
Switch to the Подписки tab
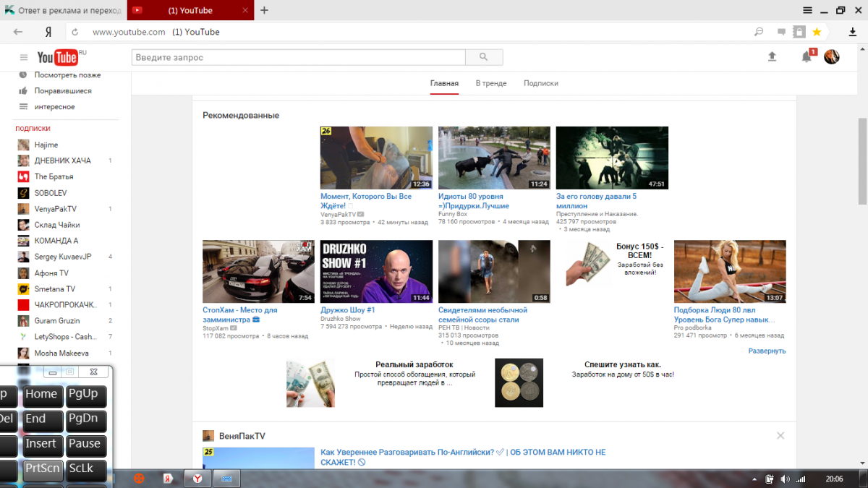click(541, 83)
